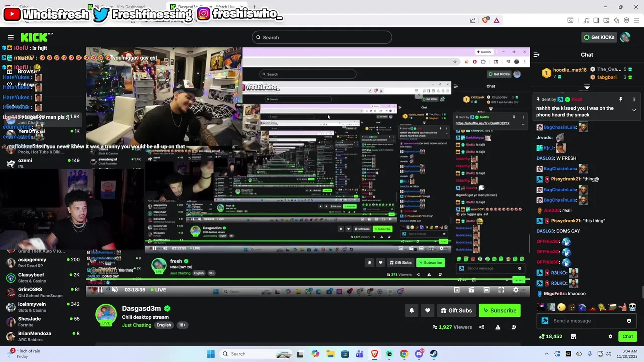This screenshot has width=644, height=362.
Task: Unmute the stream volume icon
Action: point(115,290)
